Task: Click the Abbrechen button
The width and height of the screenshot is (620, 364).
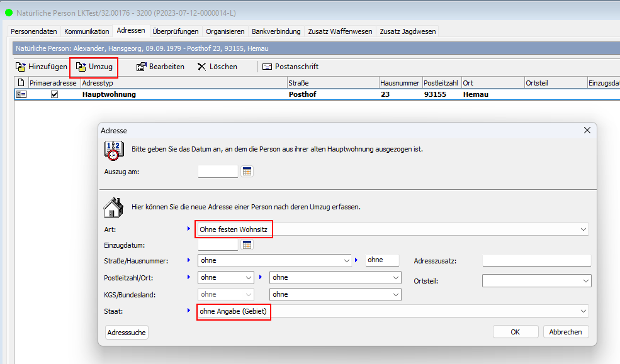Action: [x=566, y=332]
